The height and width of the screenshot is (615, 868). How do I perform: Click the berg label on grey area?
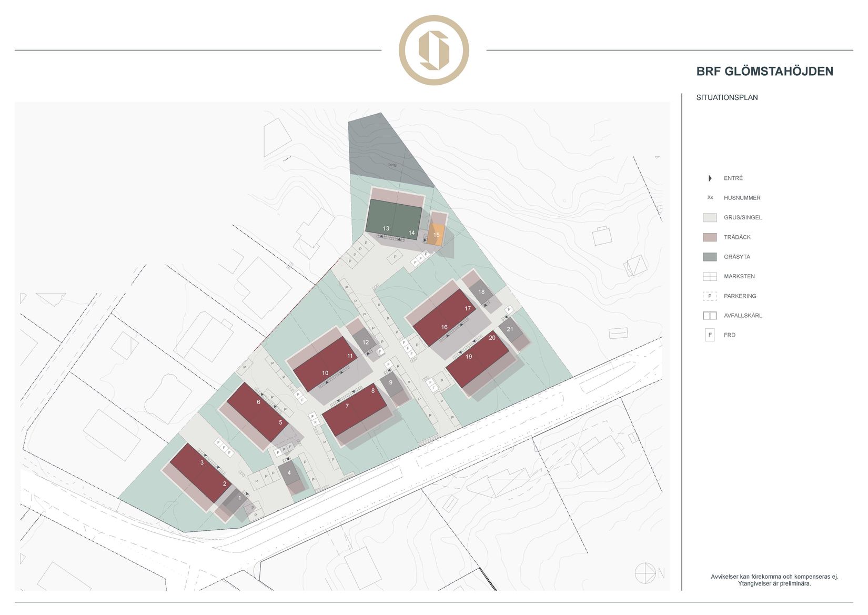coord(392,165)
